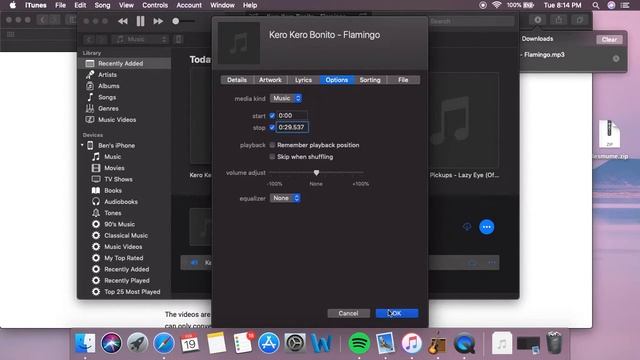Click the volume adjust slider handle
Image resolution: width=640 pixels, height=360 pixels.
pyautogui.click(x=316, y=173)
